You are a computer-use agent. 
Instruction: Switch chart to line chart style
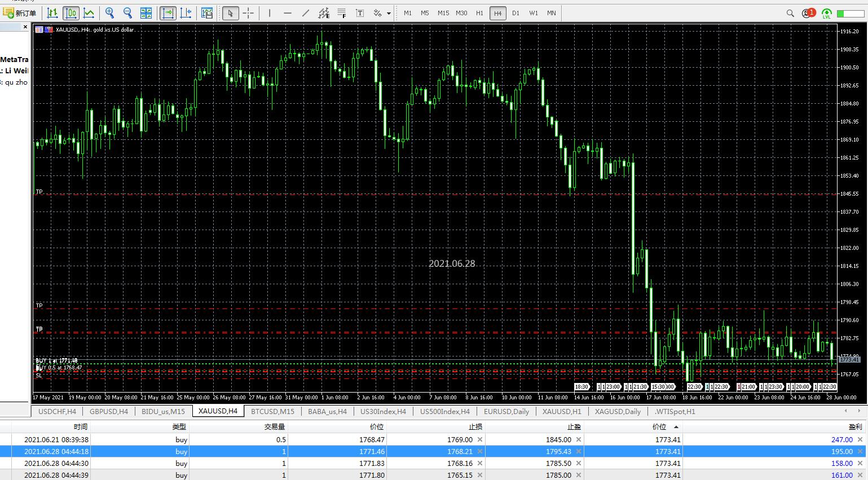click(x=89, y=13)
